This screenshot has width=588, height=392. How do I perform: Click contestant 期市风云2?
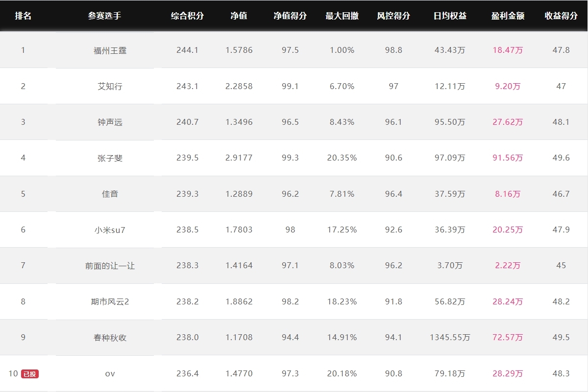point(110,302)
